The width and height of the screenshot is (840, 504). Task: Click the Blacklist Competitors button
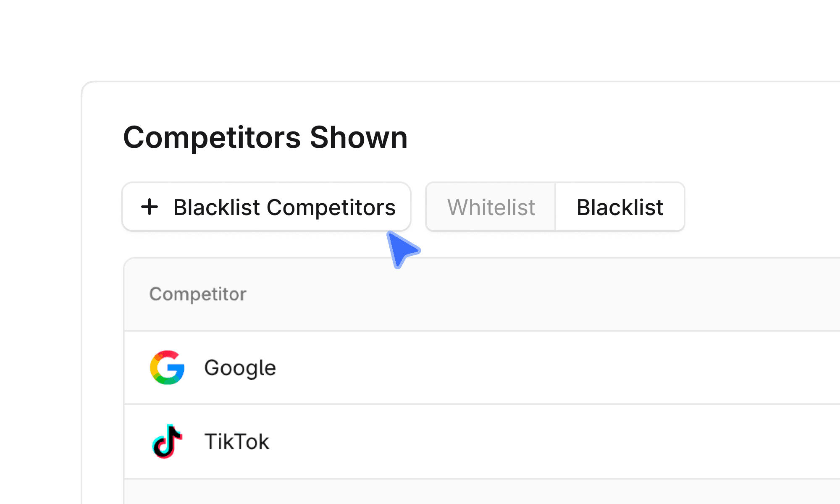[x=267, y=207]
